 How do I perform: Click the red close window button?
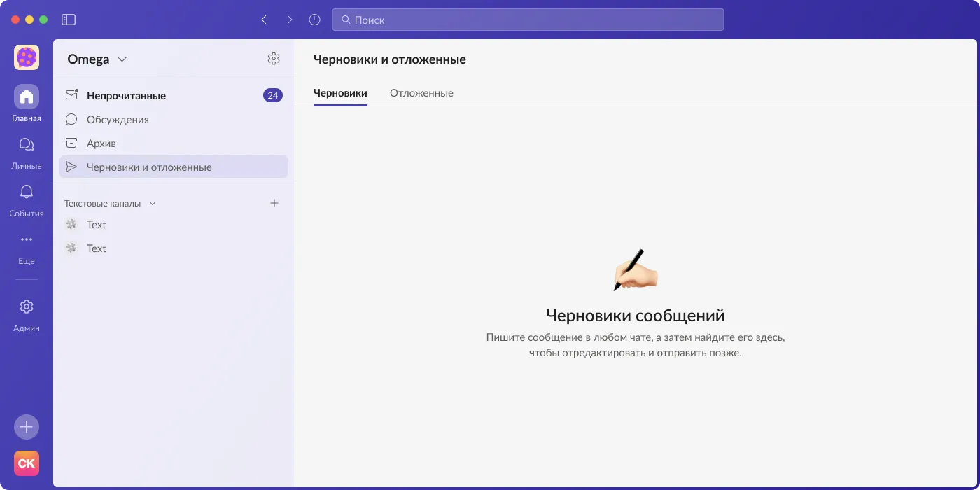(15, 20)
